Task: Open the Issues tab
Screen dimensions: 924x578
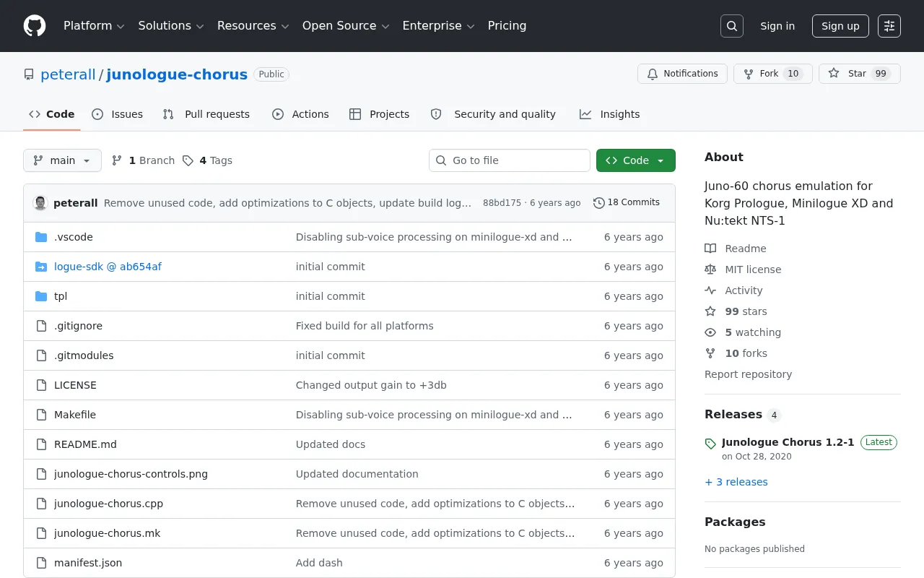Action: coord(118,114)
